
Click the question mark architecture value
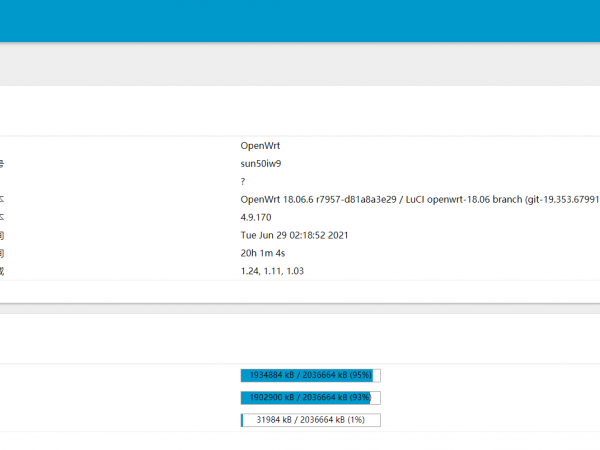[x=243, y=181]
